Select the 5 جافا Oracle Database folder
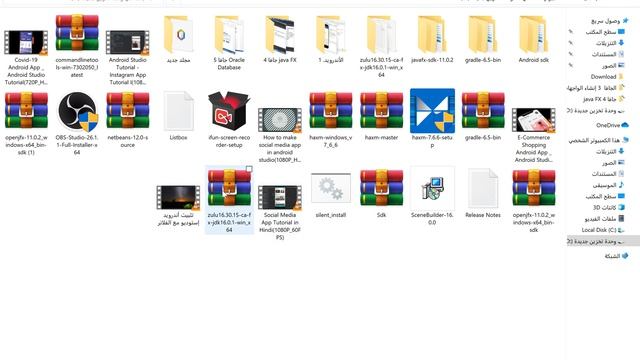 coord(229,42)
